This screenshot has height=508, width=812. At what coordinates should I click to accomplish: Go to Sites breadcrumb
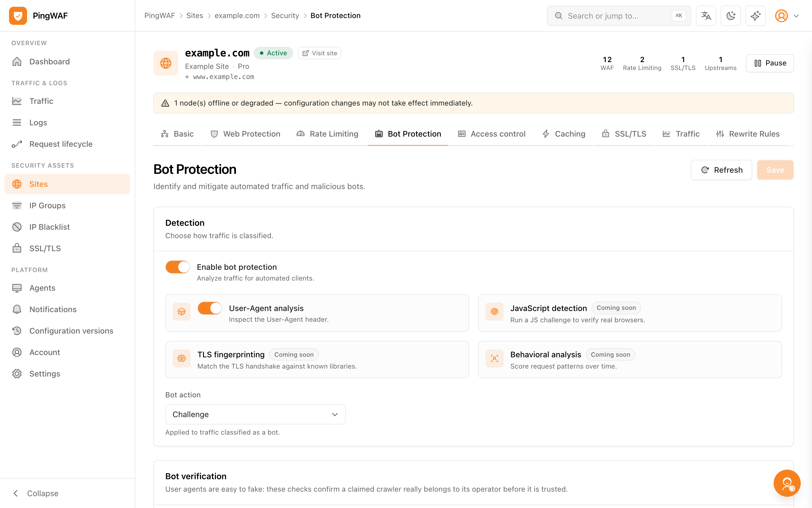195,16
